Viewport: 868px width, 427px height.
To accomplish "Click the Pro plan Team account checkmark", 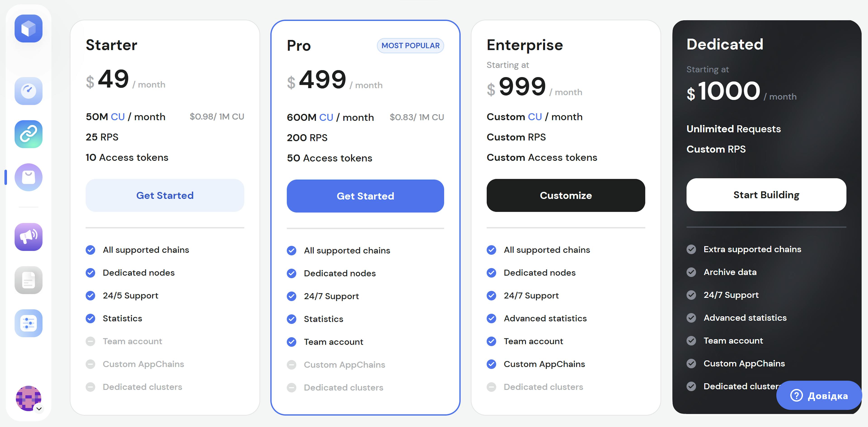I will tap(291, 342).
